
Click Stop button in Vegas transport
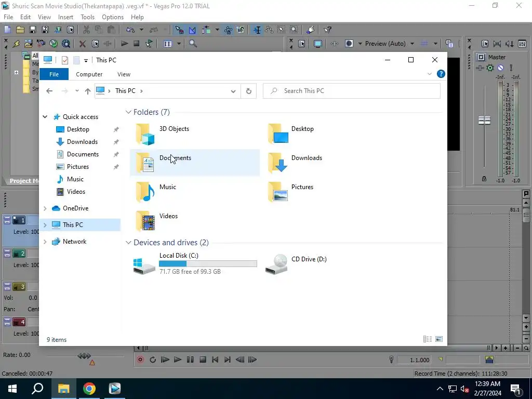203,360
